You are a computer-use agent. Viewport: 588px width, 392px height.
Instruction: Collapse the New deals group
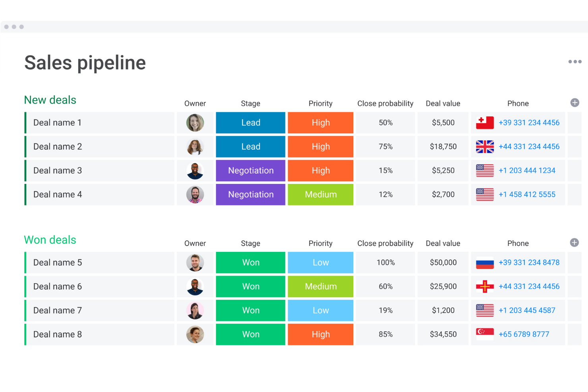click(x=50, y=100)
